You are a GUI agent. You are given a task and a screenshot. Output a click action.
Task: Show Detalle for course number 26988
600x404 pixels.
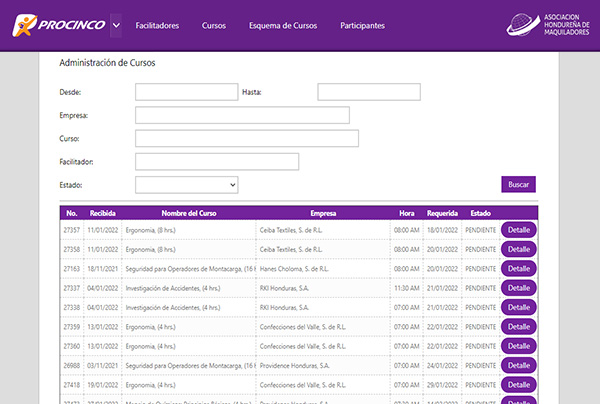tap(518, 365)
